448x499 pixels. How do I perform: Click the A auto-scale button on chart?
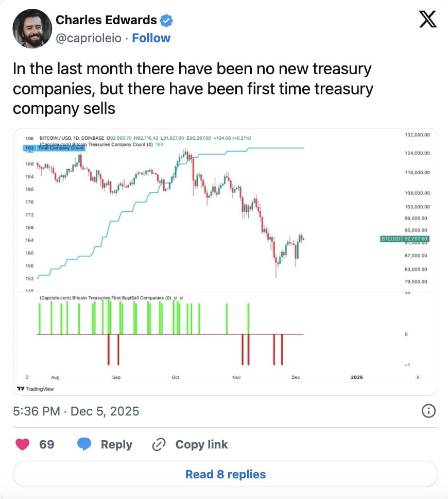418,377
